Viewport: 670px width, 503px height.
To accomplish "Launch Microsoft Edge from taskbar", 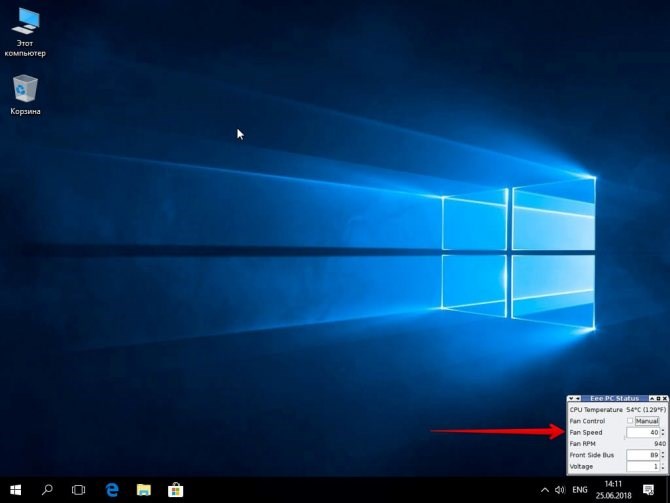I will point(112,490).
